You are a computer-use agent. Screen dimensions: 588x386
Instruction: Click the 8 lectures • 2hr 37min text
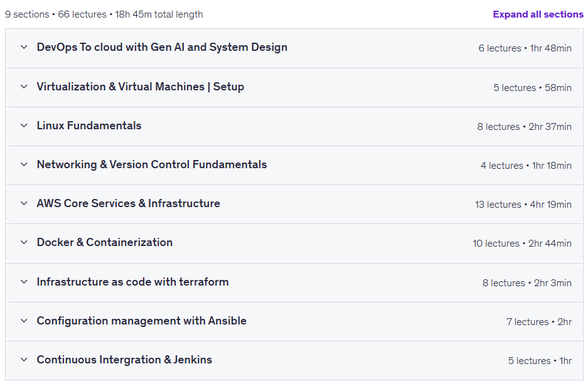524,127
